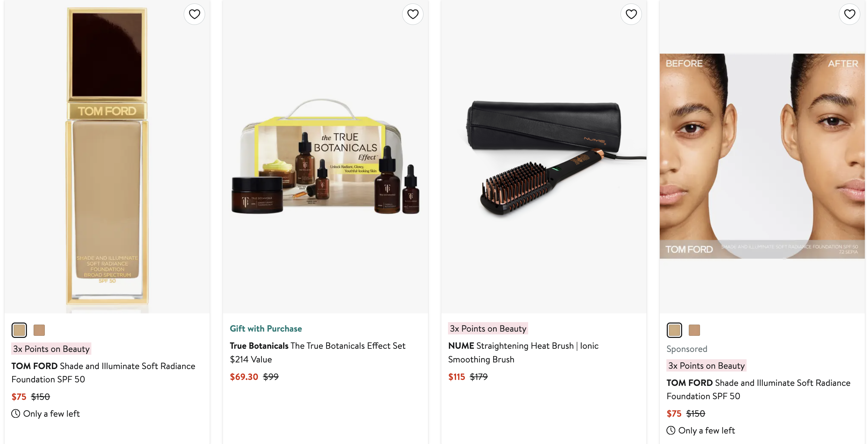This screenshot has height=444, width=868.
Task: Open sponsored TOM FORD foundation product title
Action: tap(758, 389)
